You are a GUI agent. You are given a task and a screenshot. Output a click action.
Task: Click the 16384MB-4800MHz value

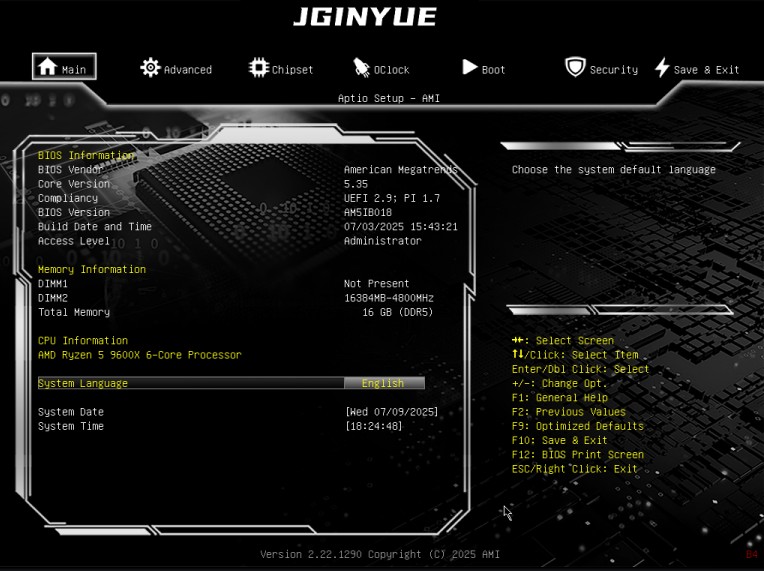pos(389,298)
